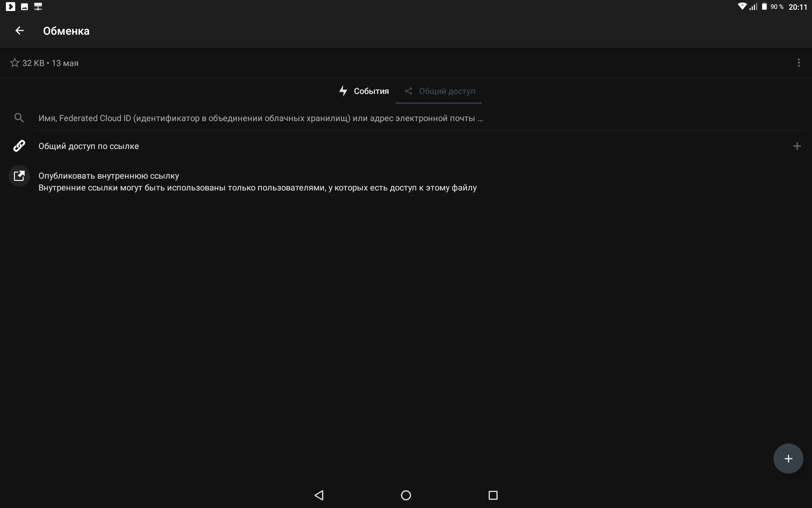Tap the share icon in tab
Screen dimensions: 812x508
(408, 91)
